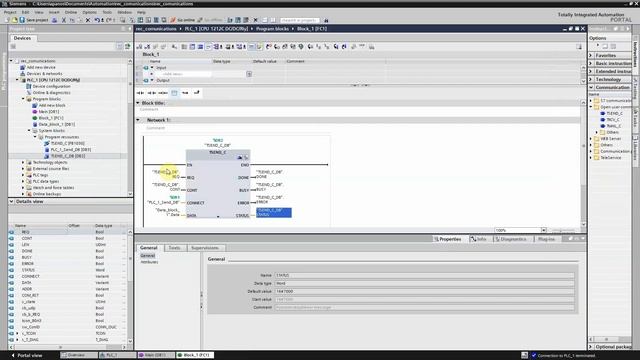640x360 pixels.
Task: Select Data_block_1 [DB1] in tree
Action: click(x=57, y=124)
